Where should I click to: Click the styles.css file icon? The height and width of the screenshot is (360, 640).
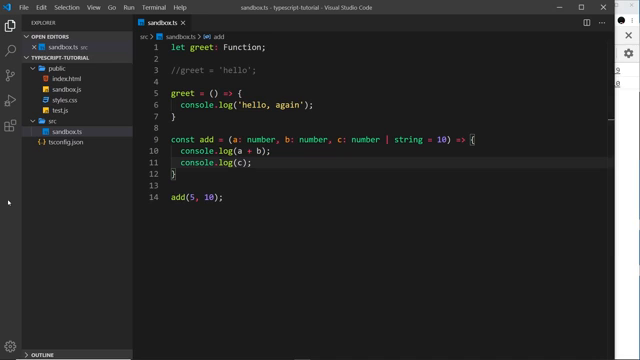pyautogui.click(x=46, y=100)
